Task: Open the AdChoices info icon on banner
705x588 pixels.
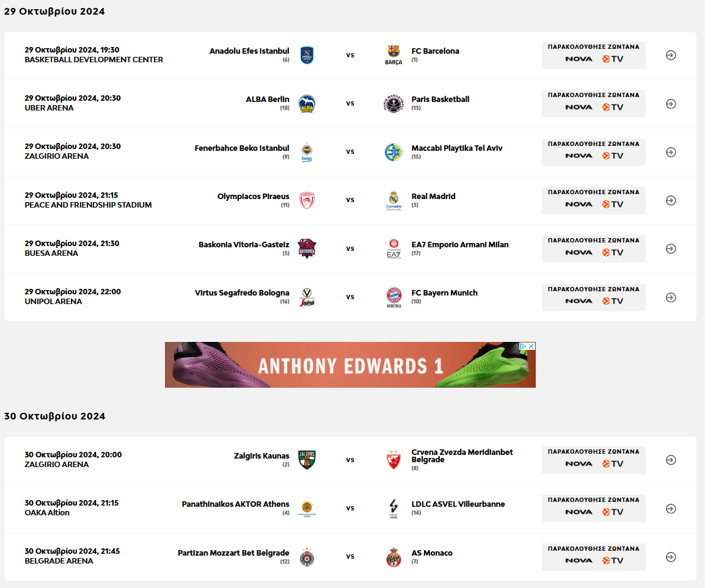Action: (523, 346)
